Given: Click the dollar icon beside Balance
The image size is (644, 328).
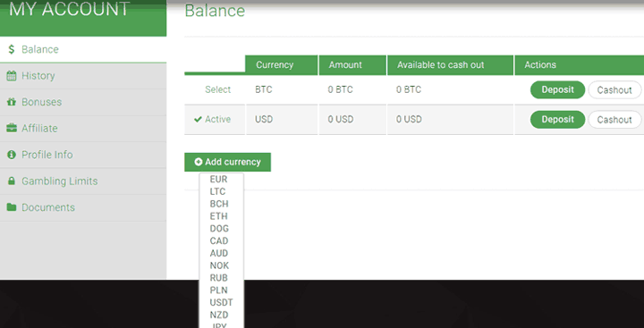Looking at the screenshot, I should [12, 50].
